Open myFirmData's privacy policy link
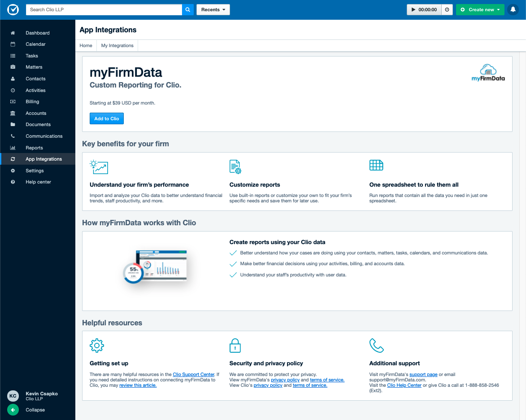The height and width of the screenshot is (420, 526). tap(285, 380)
